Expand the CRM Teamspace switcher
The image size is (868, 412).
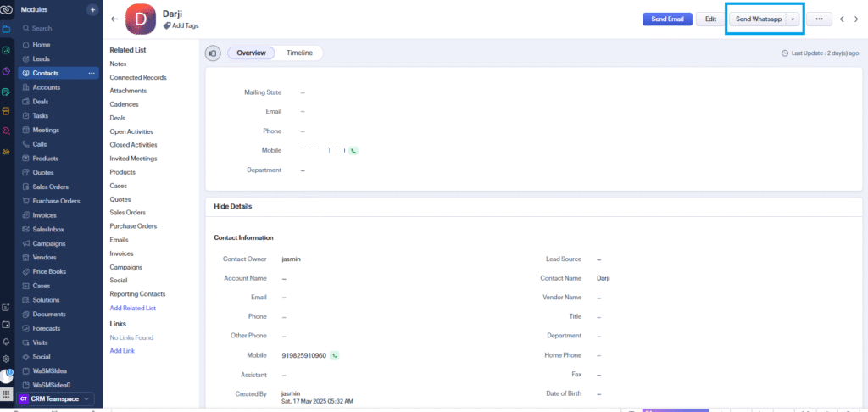click(x=86, y=398)
